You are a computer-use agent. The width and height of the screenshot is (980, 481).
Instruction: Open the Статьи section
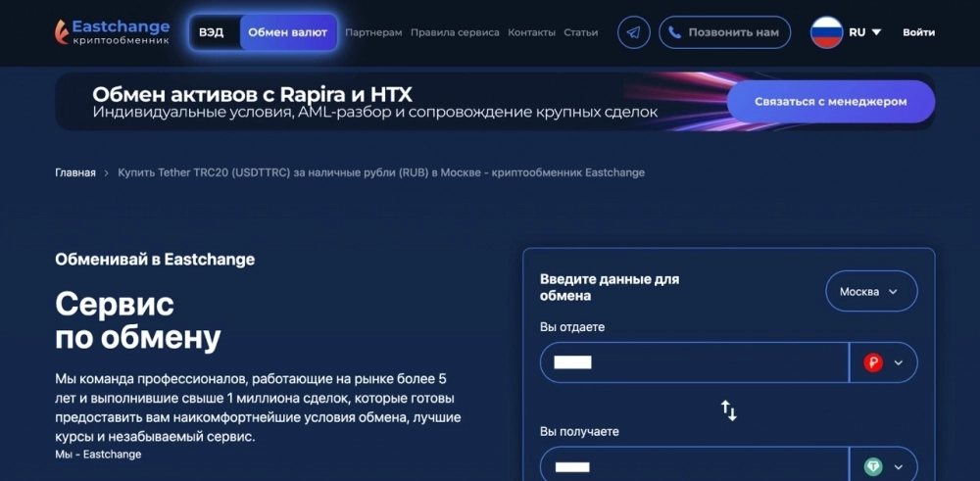(x=580, y=32)
